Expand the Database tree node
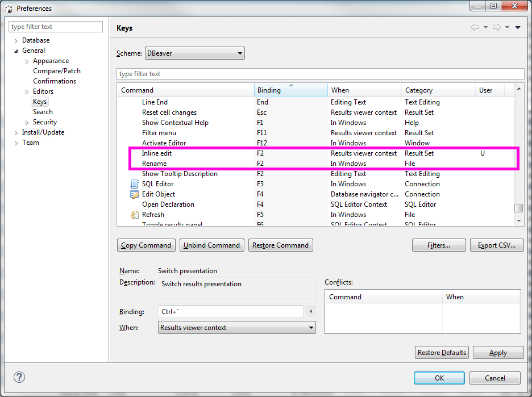Image resolution: width=532 pixels, height=397 pixels. click(x=16, y=40)
